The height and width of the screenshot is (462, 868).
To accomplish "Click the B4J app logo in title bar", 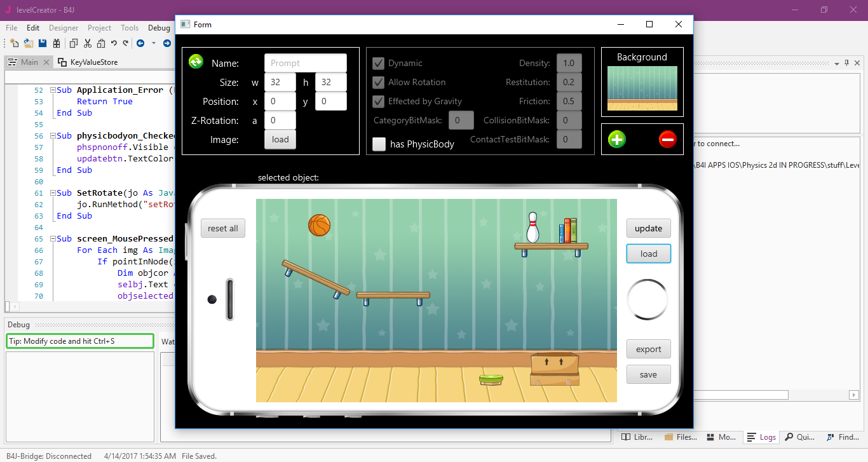I will coord(8,10).
